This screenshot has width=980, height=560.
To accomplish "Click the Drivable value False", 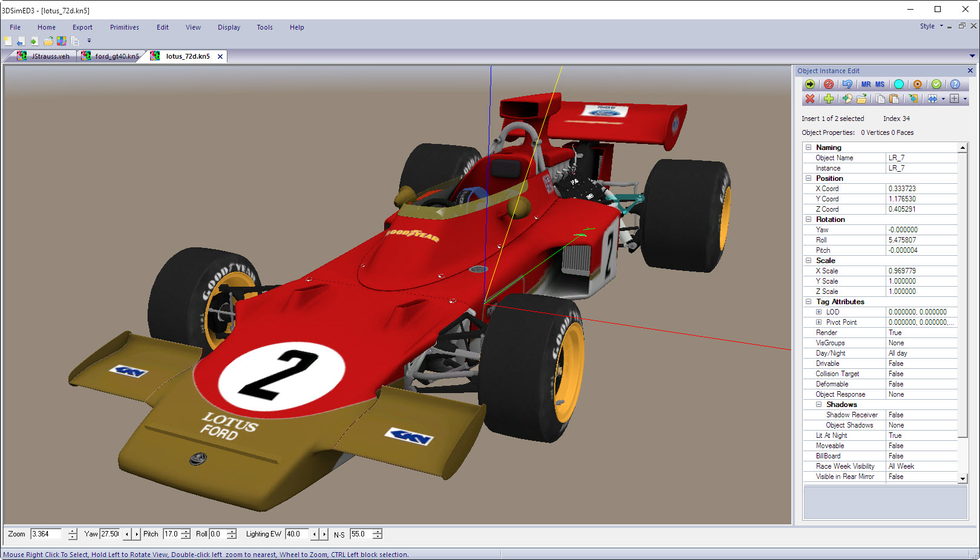I will 922,363.
